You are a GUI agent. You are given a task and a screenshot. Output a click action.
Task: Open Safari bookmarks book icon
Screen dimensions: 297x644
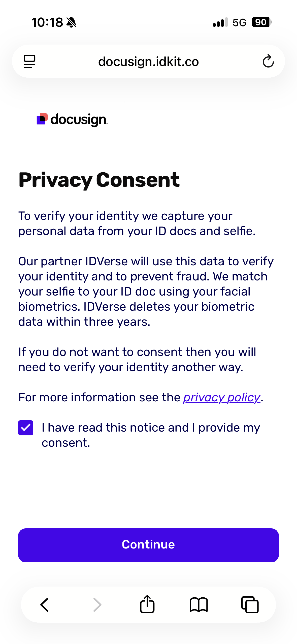tap(199, 605)
